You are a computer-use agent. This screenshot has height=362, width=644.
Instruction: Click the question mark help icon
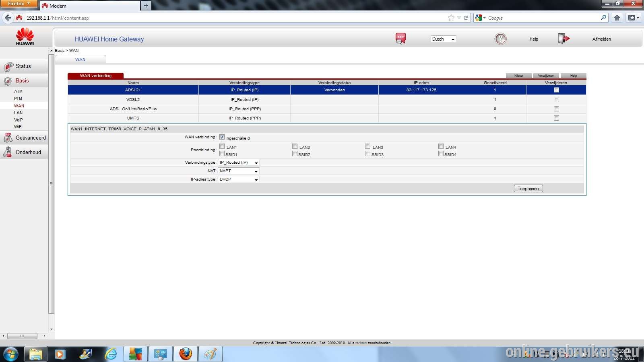point(500,39)
